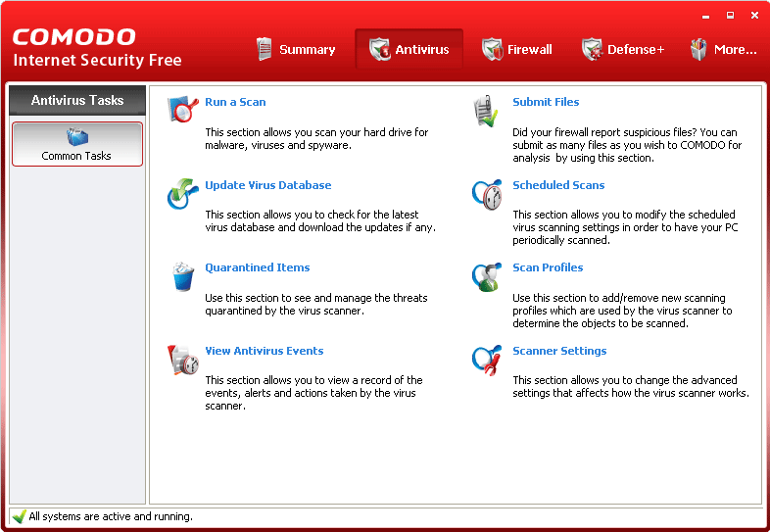Click the Common Tasks folder icon
Viewport: 770px width, 532px height.
77,137
